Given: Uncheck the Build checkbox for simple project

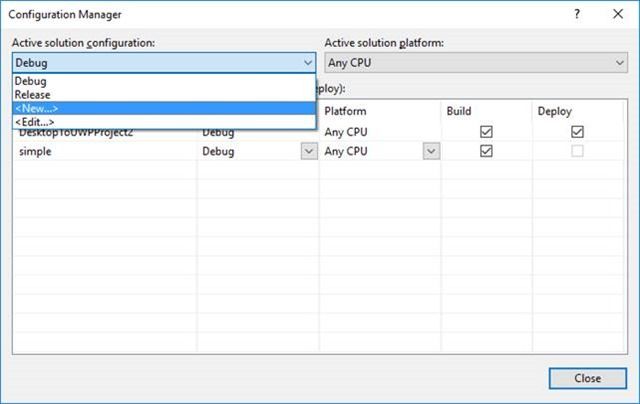Looking at the screenshot, I should click(487, 152).
